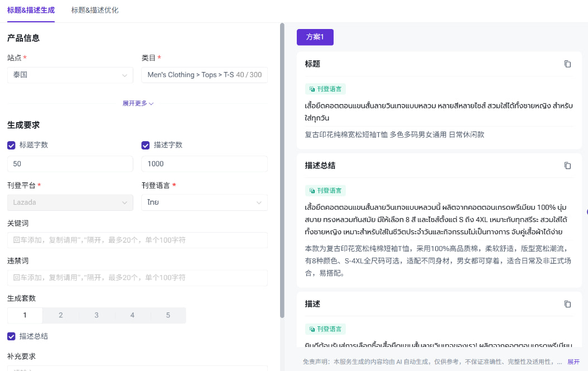Expand 展开更多 product info

click(138, 103)
